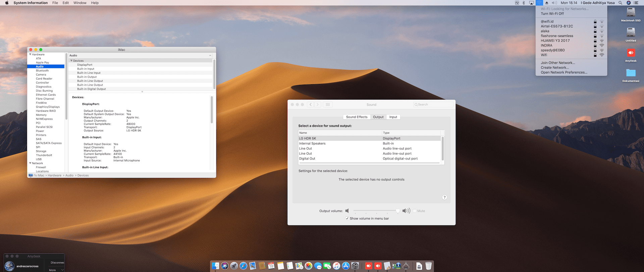Click the Sound help question mark button
Viewport: 644px width, 272px height.
click(444, 197)
